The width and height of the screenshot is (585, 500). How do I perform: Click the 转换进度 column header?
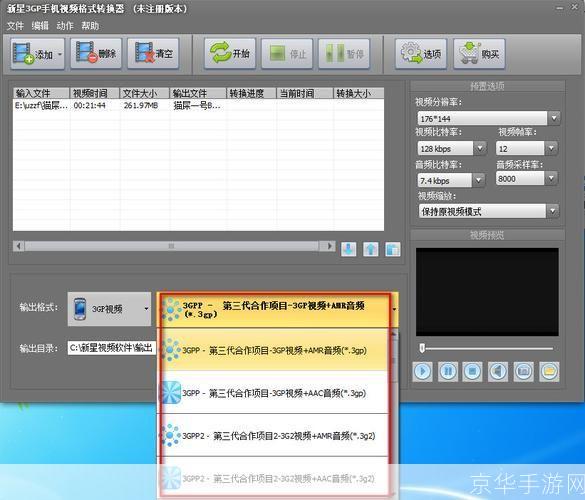click(x=251, y=93)
